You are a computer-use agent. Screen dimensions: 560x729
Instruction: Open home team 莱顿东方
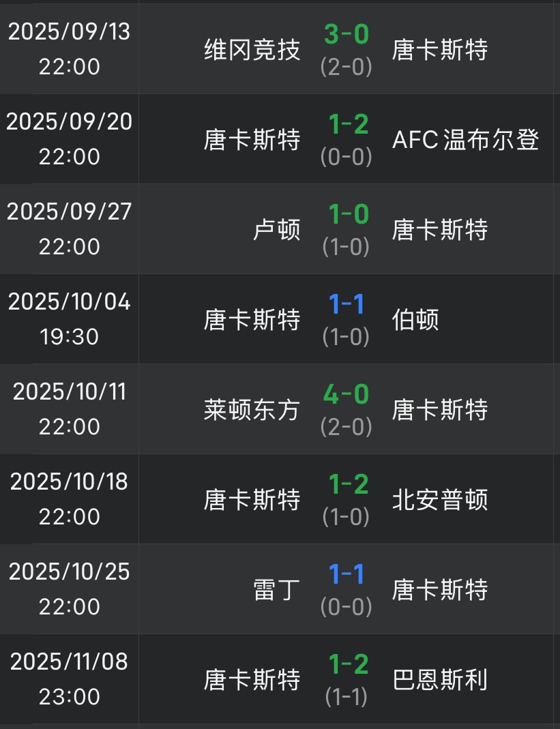coord(252,409)
